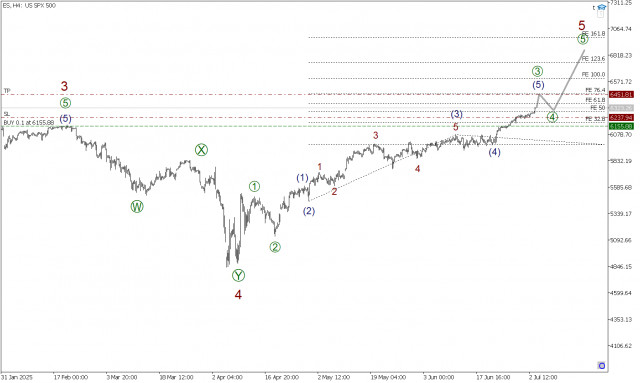The image size is (640, 383).
Task: Select the FE 100.0 Fibonacci level label
Action: (593, 74)
